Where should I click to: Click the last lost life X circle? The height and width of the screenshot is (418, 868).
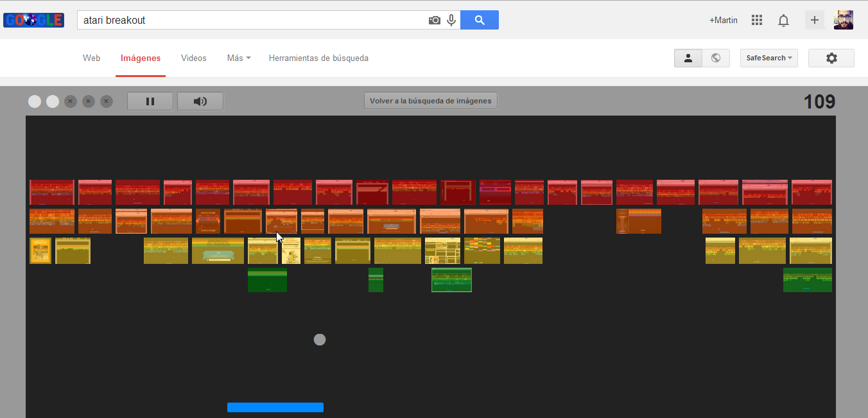pos(107,101)
